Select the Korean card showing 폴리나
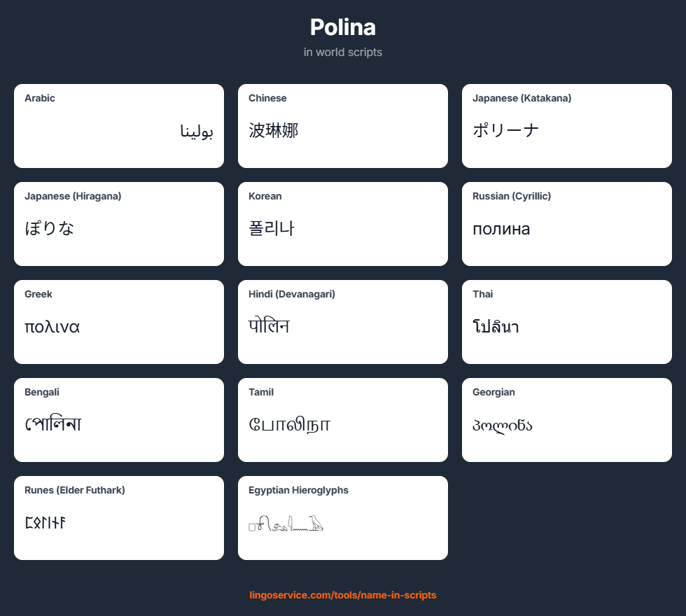Screen dimensions: 686x616 [x=343, y=224]
